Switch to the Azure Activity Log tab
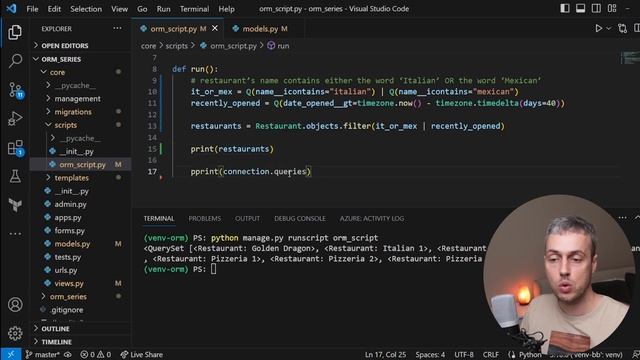The image size is (640, 360). [372, 218]
